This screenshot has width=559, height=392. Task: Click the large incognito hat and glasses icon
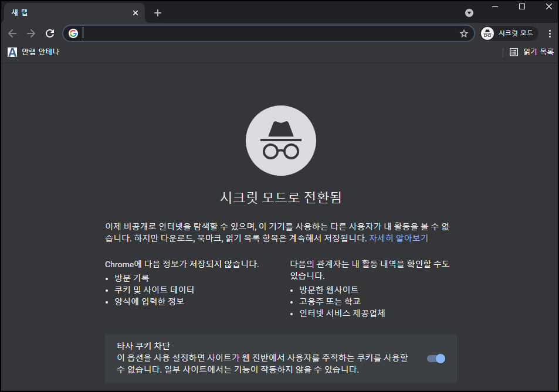[281, 141]
